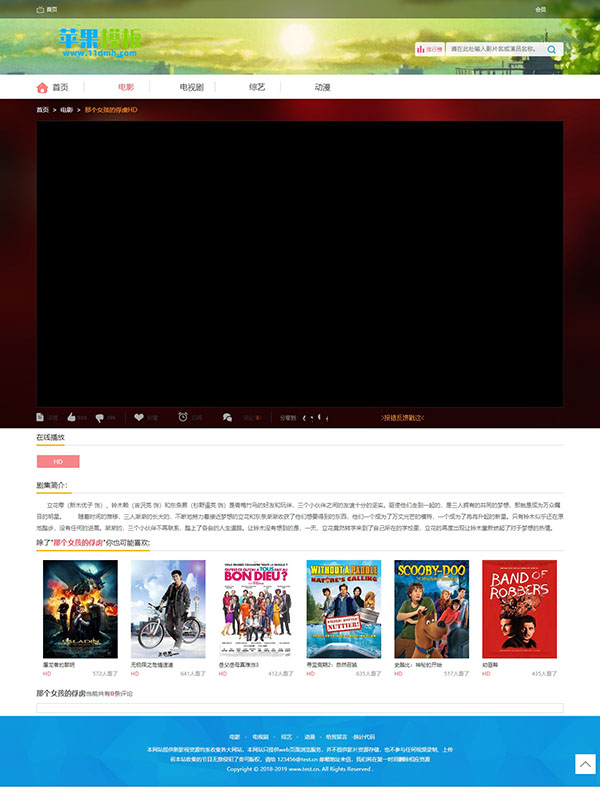Click the TV icon in top bar
Image resolution: width=600 pixels, height=792 pixels.
[40, 9]
